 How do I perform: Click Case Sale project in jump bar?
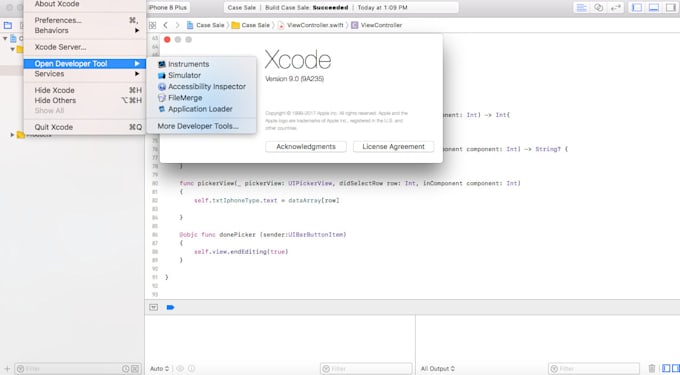[x=206, y=26]
